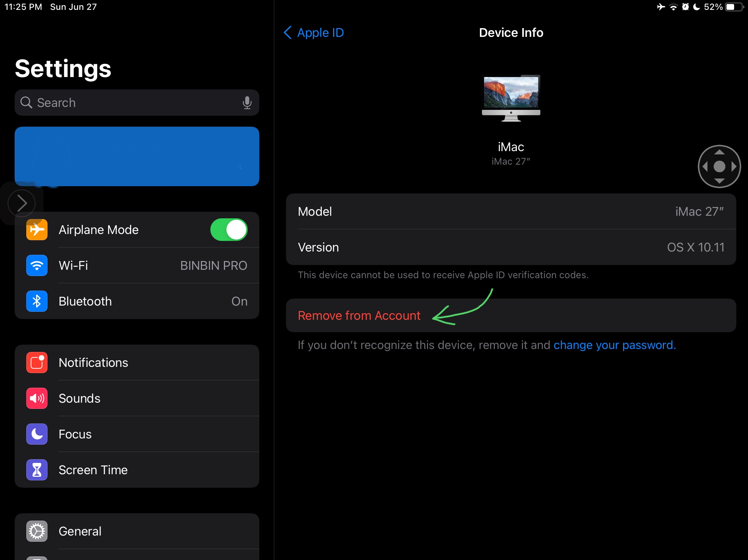Tap the Focus moon icon
748x560 pixels.
(37, 434)
